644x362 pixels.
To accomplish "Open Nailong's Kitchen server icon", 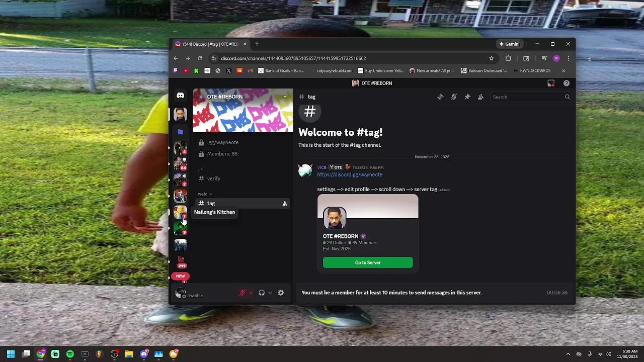I will [x=180, y=212].
